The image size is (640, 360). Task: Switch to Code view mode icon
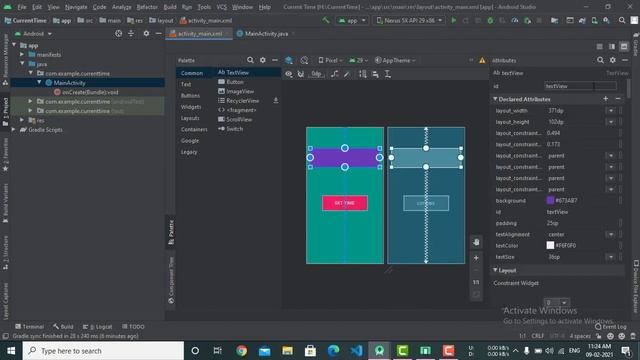[599, 47]
